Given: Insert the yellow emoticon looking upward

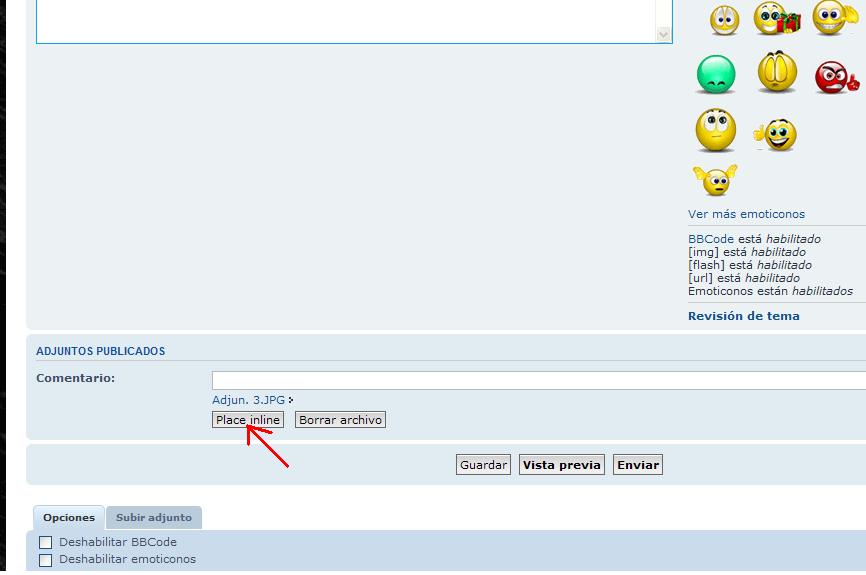Looking at the screenshot, I should [715, 131].
